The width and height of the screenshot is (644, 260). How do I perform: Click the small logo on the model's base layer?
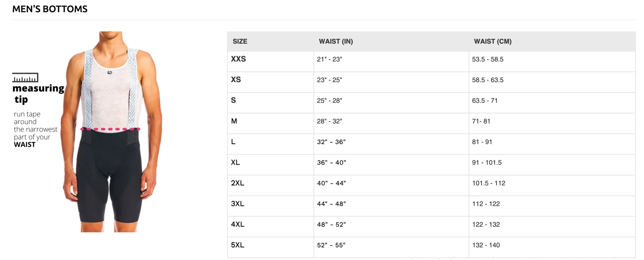point(109,73)
